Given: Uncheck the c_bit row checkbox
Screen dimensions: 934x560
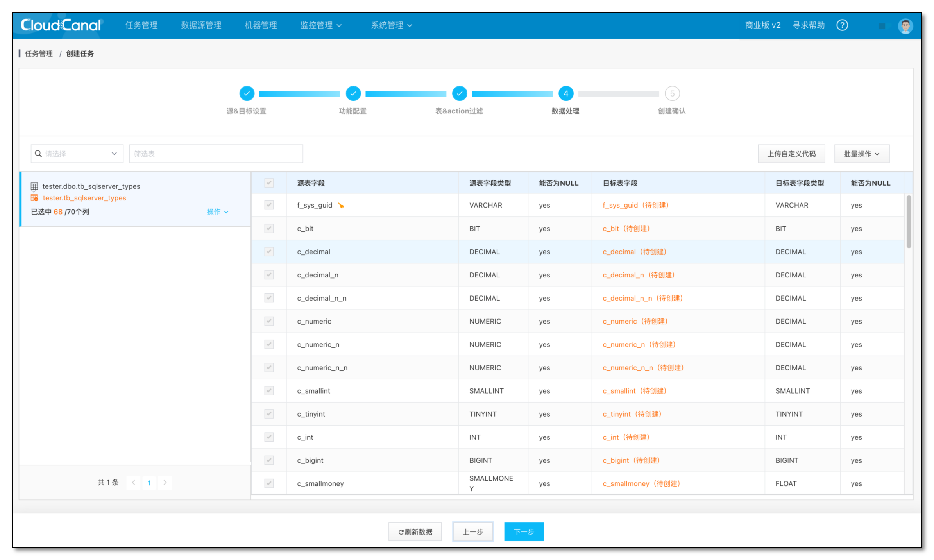Looking at the screenshot, I should (269, 229).
